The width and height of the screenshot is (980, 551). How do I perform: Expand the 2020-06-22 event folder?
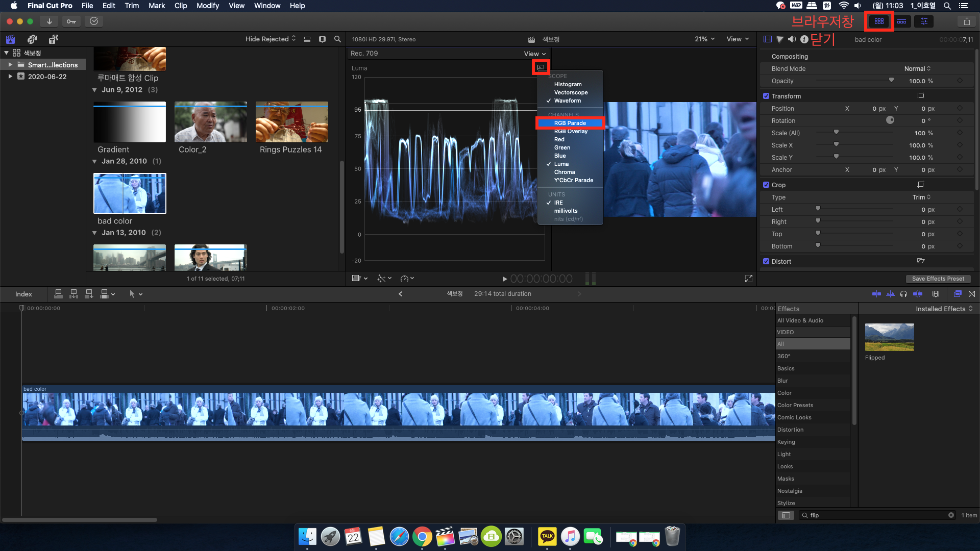9,76
